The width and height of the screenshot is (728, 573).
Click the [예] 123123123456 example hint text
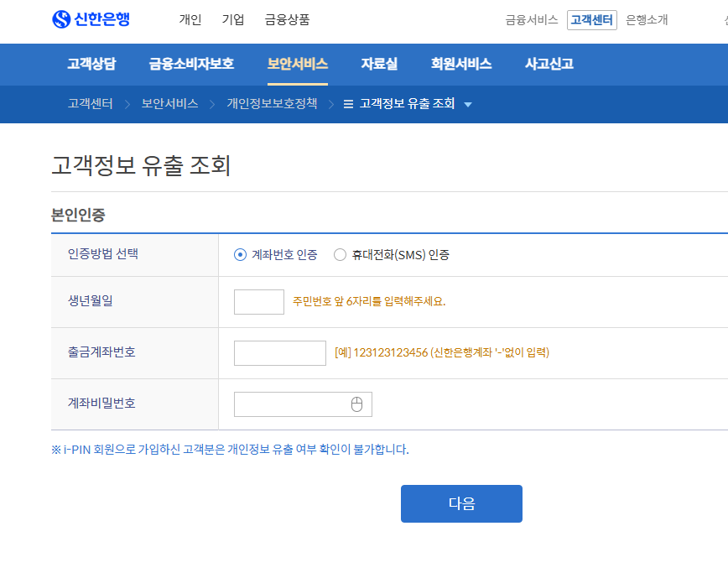tap(442, 353)
